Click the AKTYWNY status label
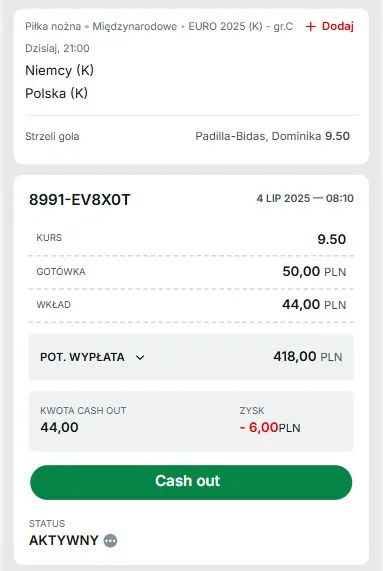383x571 pixels. click(x=64, y=540)
